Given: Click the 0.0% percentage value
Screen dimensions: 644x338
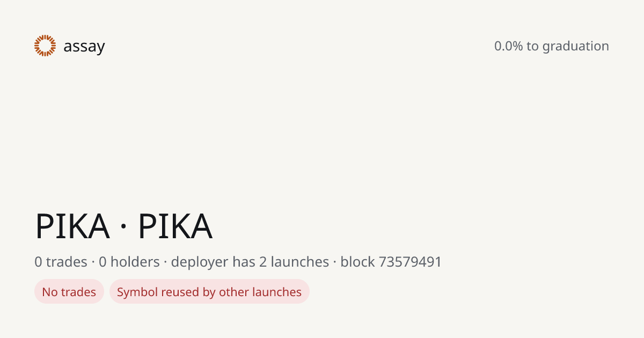Looking at the screenshot, I should click(x=509, y=46).
